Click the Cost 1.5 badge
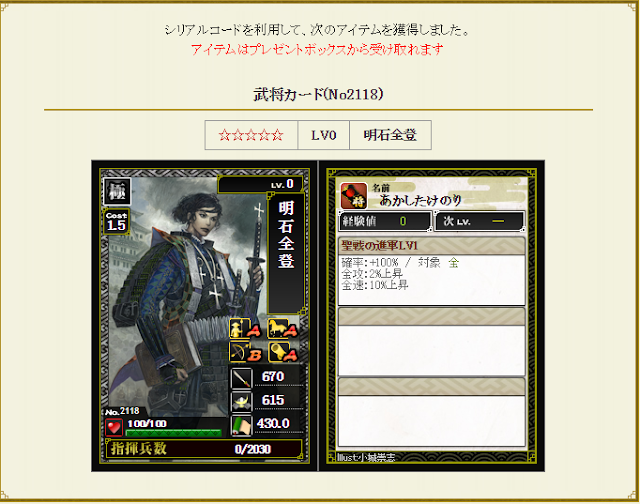Screen dimensions: 640x504 tap(116, 222)
